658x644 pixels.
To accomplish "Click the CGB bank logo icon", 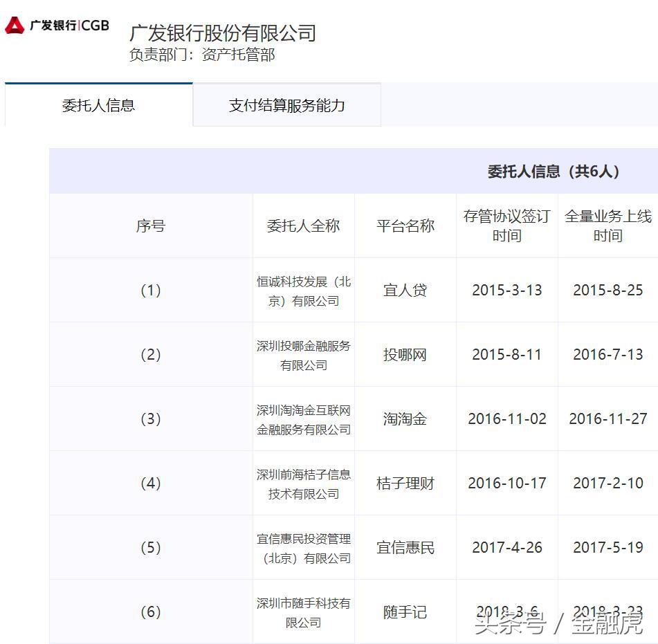I will 57,24.
